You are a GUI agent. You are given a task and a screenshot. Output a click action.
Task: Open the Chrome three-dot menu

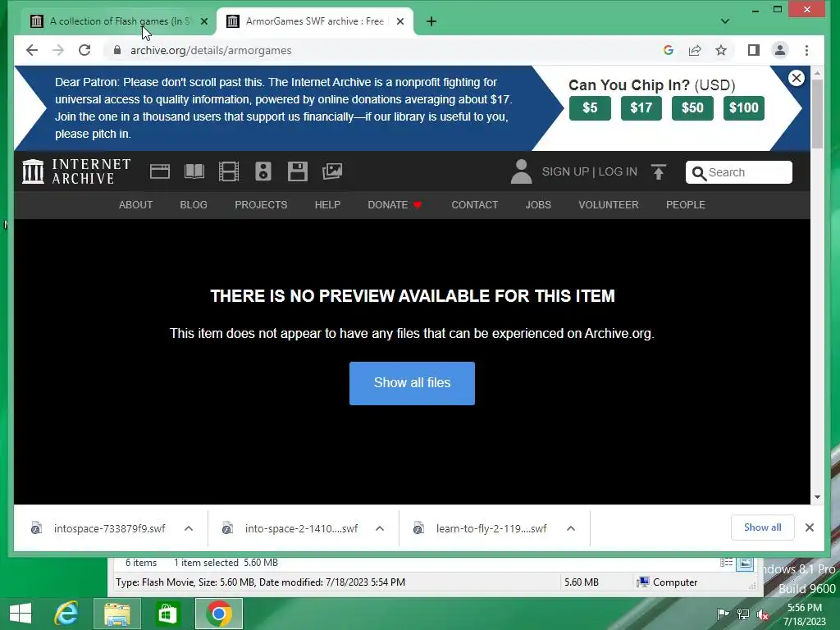pyautogui.click(x=807, y=50)
